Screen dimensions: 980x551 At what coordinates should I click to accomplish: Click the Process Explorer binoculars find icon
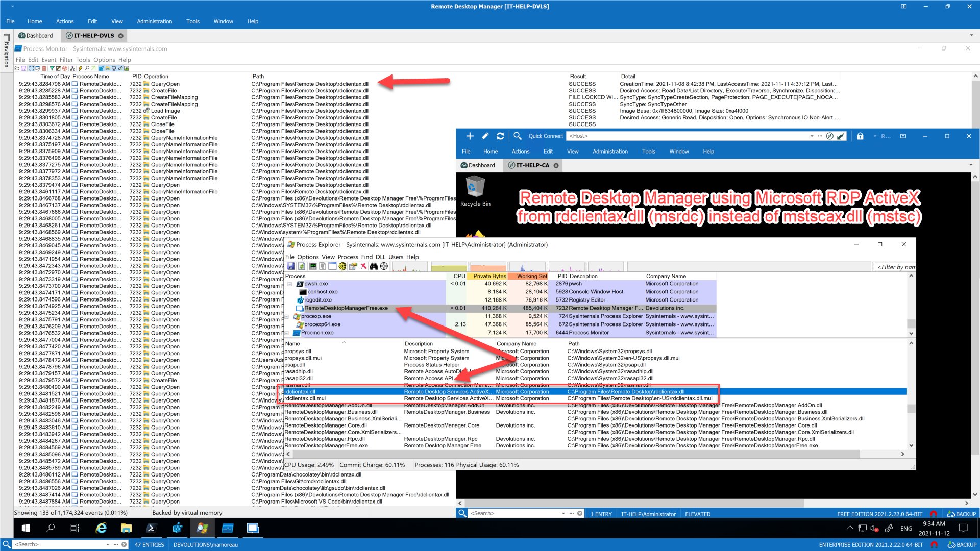[374, 266]
